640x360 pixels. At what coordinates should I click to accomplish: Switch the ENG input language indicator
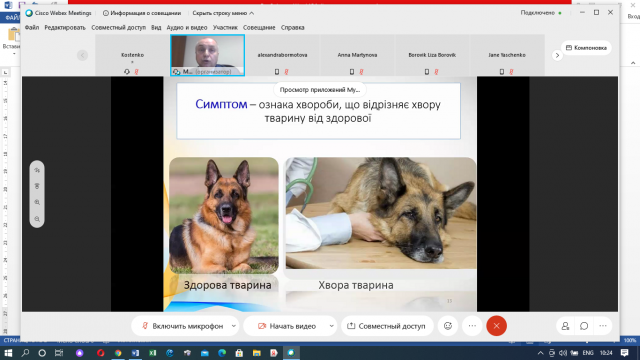(588, 353)
